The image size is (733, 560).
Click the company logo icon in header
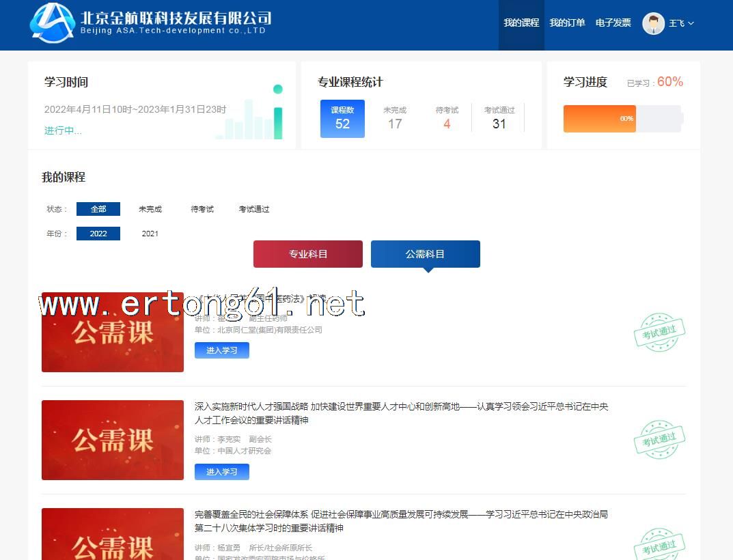pyautogui.click(x=52, y=22)
